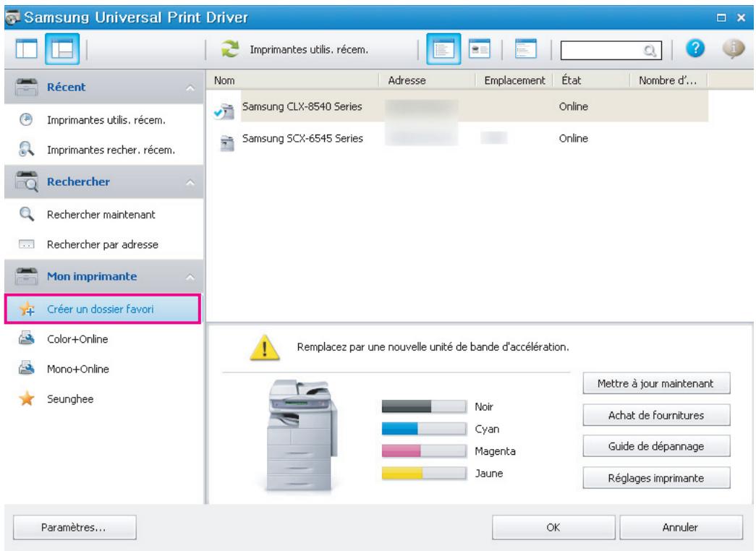Screen dimensions: 756x551
Task: Click the Récent section header
Action: click(x=103, y=87)
